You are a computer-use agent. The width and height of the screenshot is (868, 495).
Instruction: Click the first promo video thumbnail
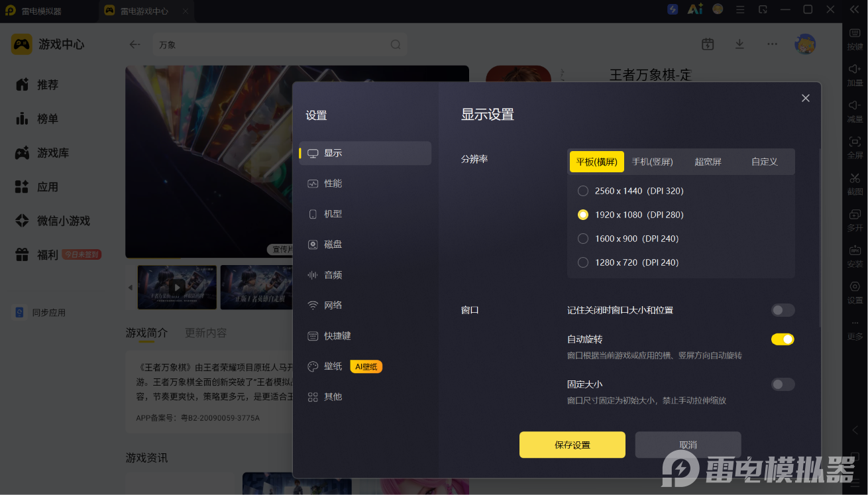[x=177, y=288]
